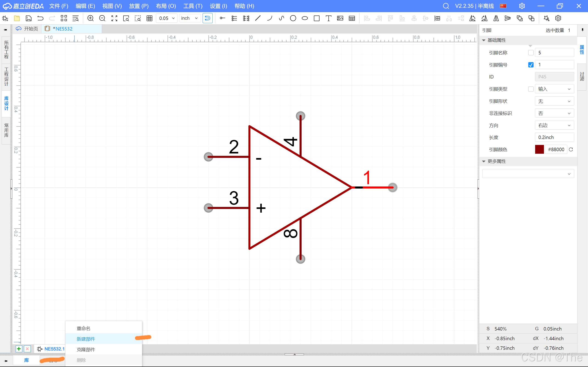Image resolution: width=588 pixels, height=367 pixels.
Task: Click the line drawing tool
Action: pos(258,18)
